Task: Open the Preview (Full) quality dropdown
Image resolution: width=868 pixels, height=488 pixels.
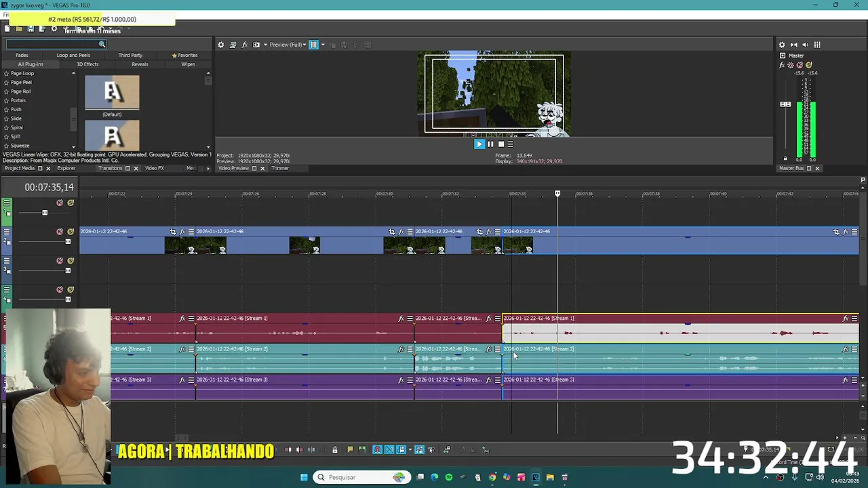Action: 288,45
